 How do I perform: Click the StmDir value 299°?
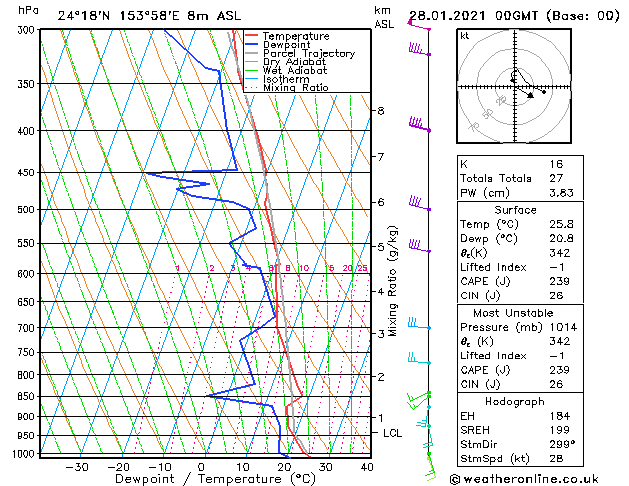[562, 445]
